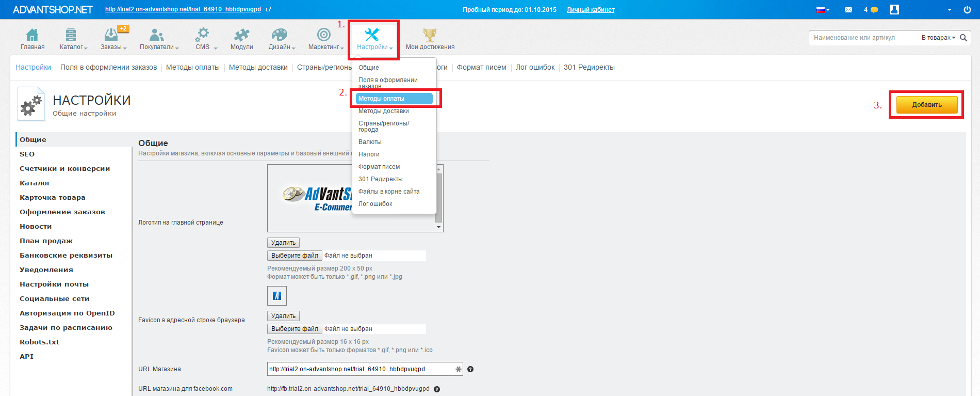This screenshot has height=396, width=980.
Task: Open the user profile icon
Action: tap(894, 10)
